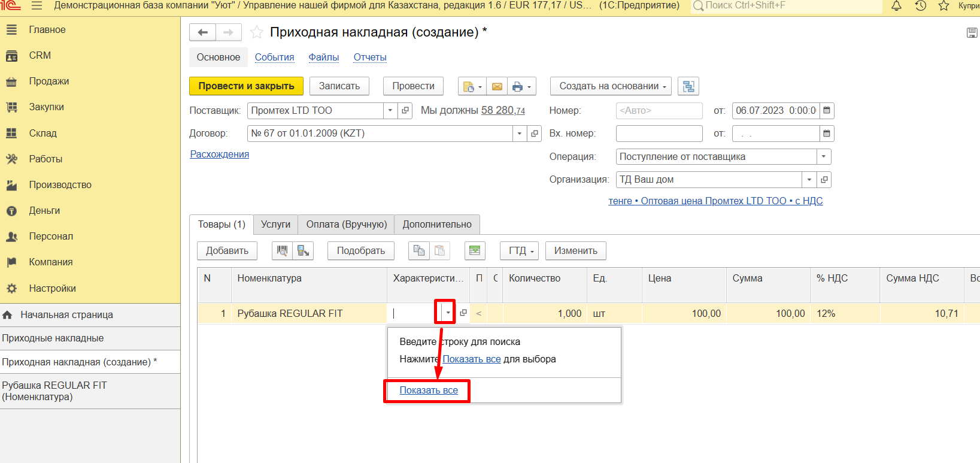Expand the Поставщик dropdown arrow
The height and width of the screenshot is (463, 980).
coord(390,111)
